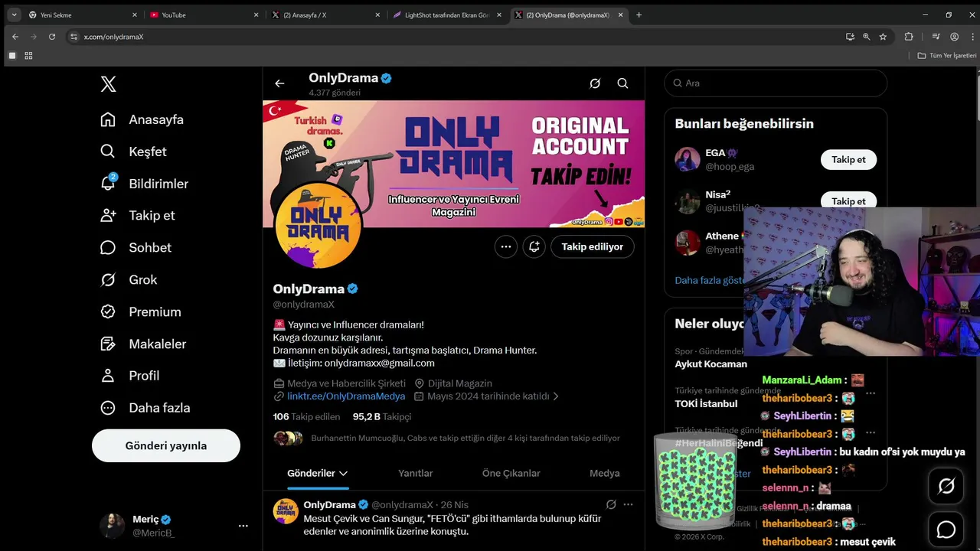Open Premium page
980x551 pixels.
coord(141,311)
